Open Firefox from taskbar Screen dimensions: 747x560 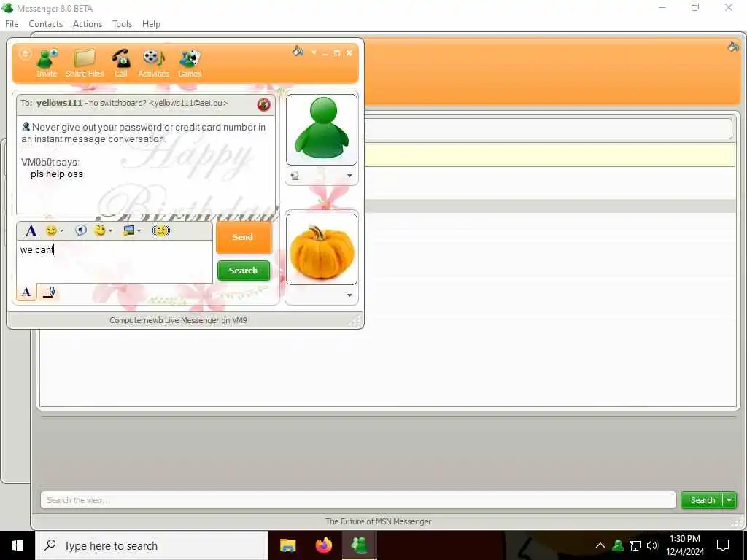click(x=324, y=545)
